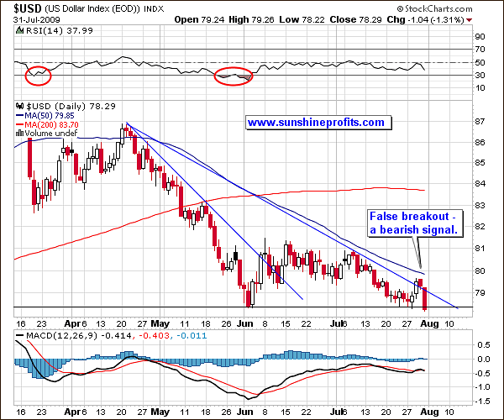
Task: Click 8 on the price chart date axis
Action: click(x=265, y=323)
